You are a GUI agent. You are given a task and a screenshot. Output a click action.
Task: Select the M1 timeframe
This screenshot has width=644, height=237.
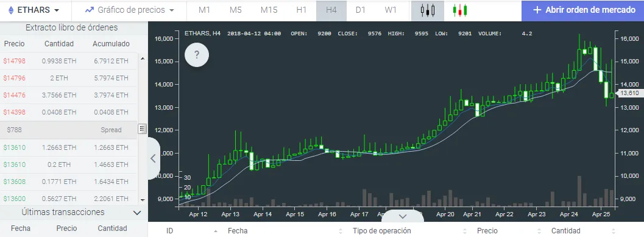click(x=204, y=10)
